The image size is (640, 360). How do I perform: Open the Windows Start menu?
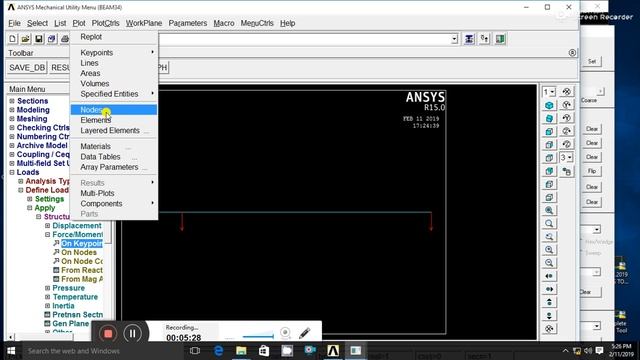[x=11, y=351]
